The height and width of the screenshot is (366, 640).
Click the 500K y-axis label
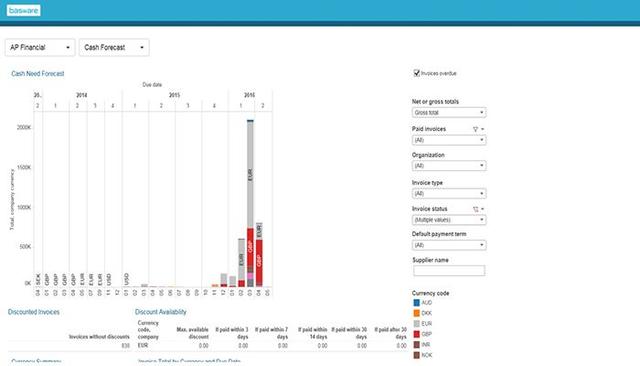tap(25, 246)
